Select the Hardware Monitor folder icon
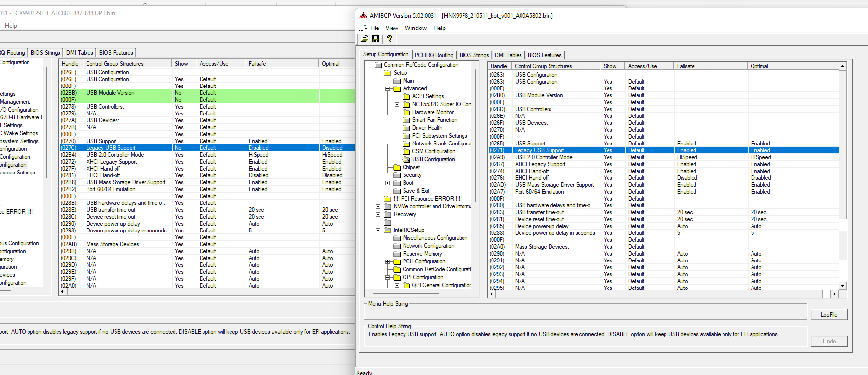 pos(406,113)
